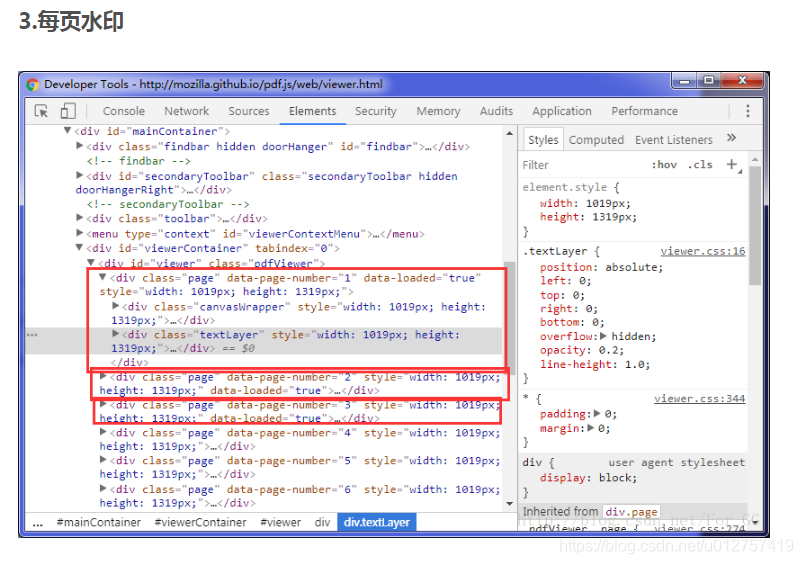Expand the textLayer div node

(x=116, y=334)
